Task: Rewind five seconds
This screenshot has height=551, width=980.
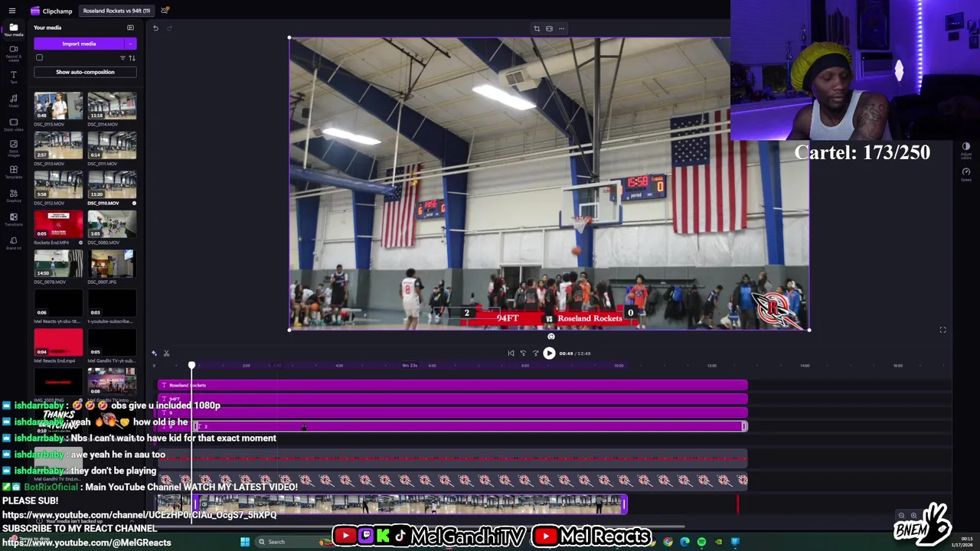Action: [x=523, y=354]
